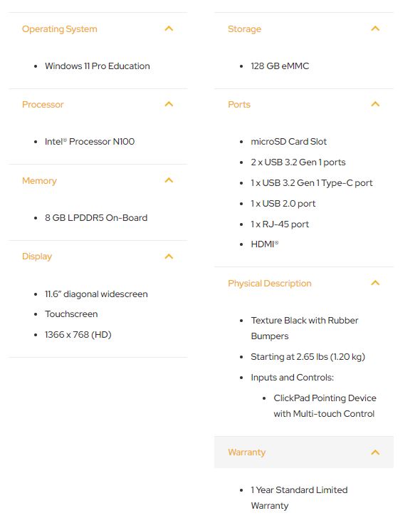420x523 pixels.
Task: Click the Intel Processor N100 text
Action: tap(90, 141)
